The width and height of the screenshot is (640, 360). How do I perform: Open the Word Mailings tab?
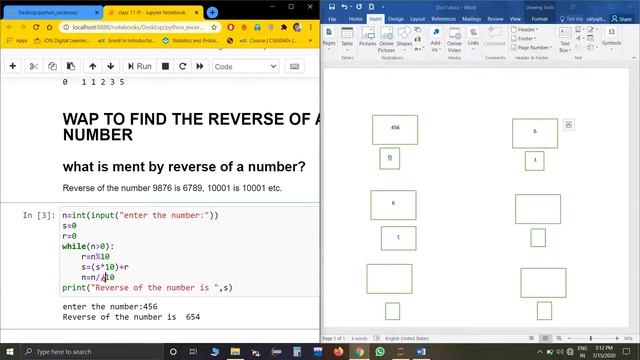(471, 19)
